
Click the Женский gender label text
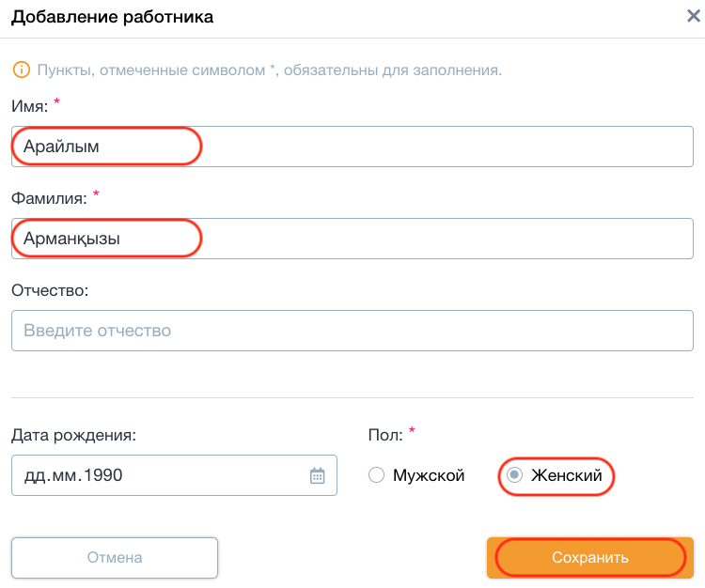tap(567, 475)
